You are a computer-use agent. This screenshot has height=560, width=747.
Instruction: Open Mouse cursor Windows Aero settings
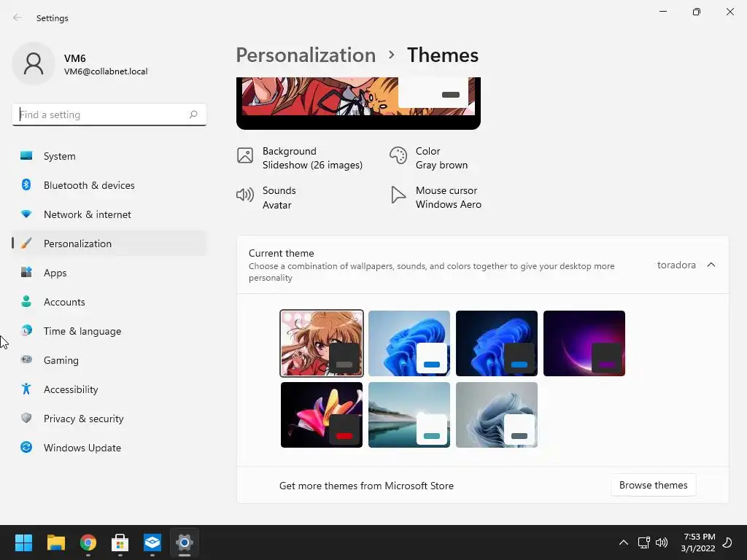(x=436, y=198)
